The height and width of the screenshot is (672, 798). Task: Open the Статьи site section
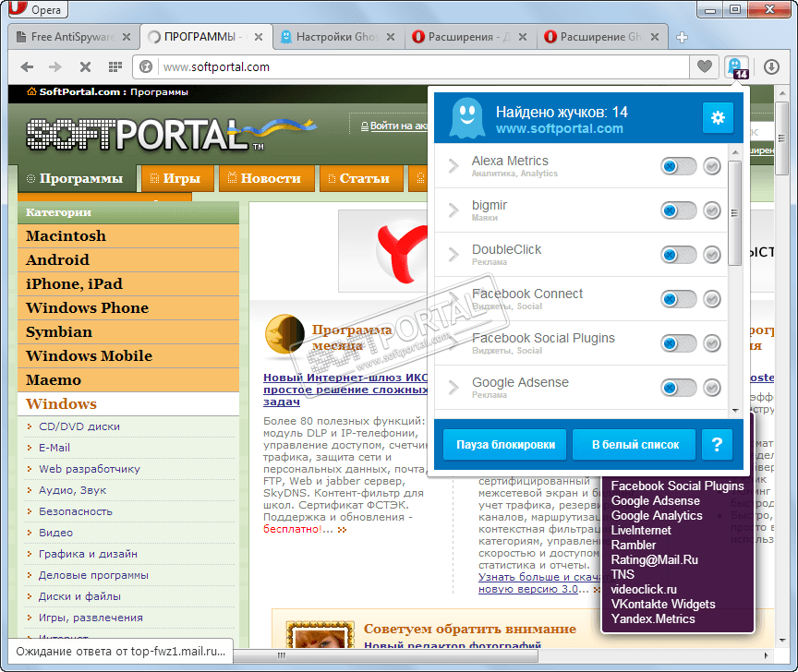pos(361,178)
